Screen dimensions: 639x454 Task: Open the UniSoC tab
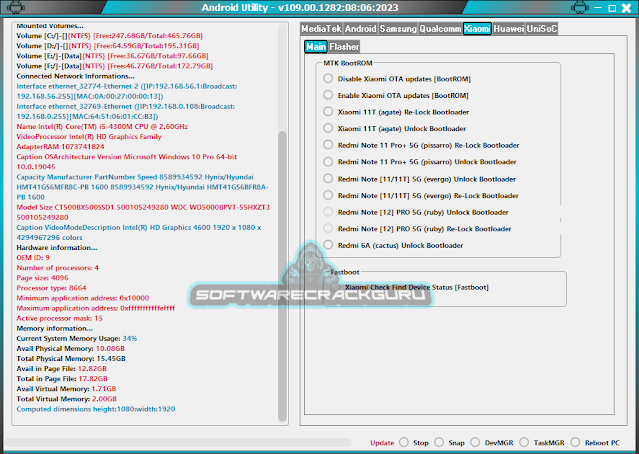point(542,29)
